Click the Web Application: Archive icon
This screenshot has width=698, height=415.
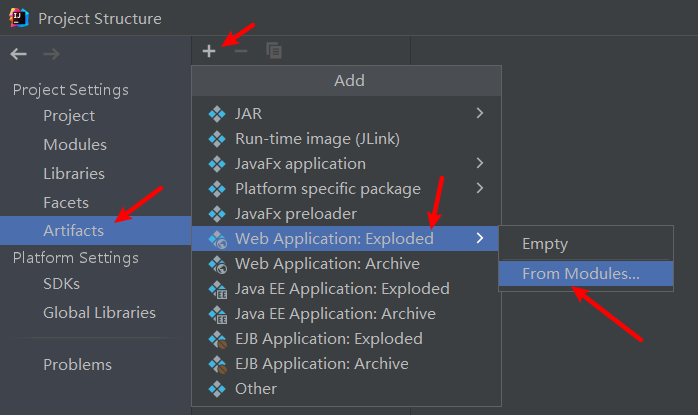point(217,264)
